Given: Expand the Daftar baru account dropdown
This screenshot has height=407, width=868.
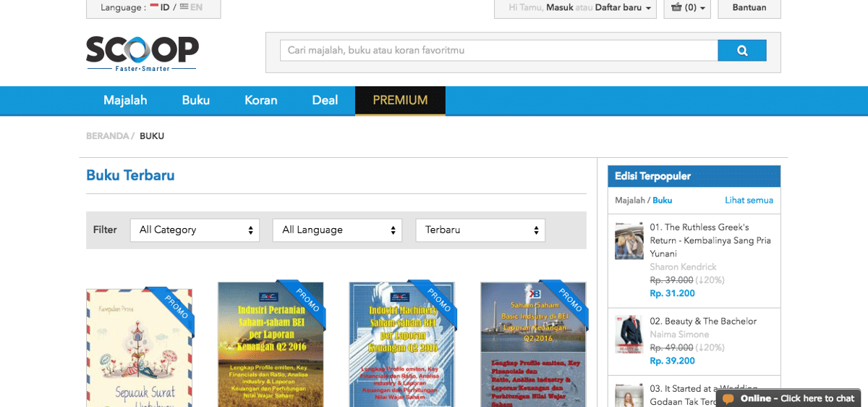Looking at the screenshot, I should tap(622, 8).
